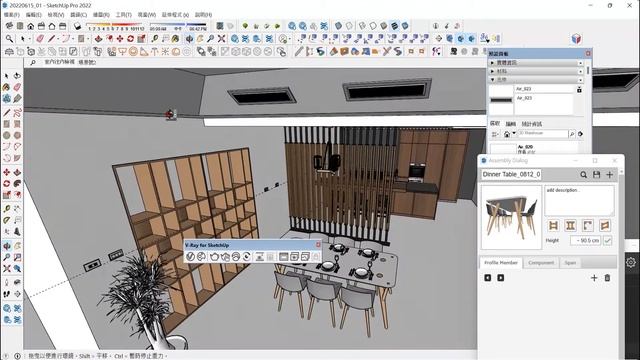Toggle the lock icon beside Air_023 name

click(x=579, y=89)
